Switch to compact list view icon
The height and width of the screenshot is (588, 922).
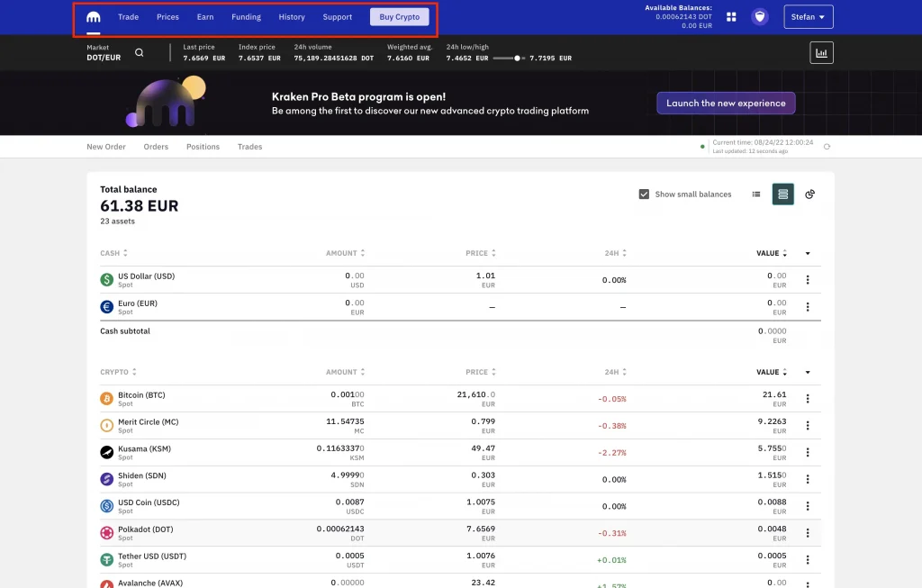click(756, 194)
